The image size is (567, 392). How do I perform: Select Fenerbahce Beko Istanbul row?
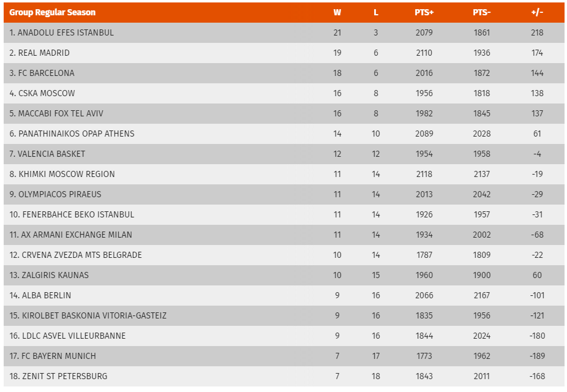point(284,215)
